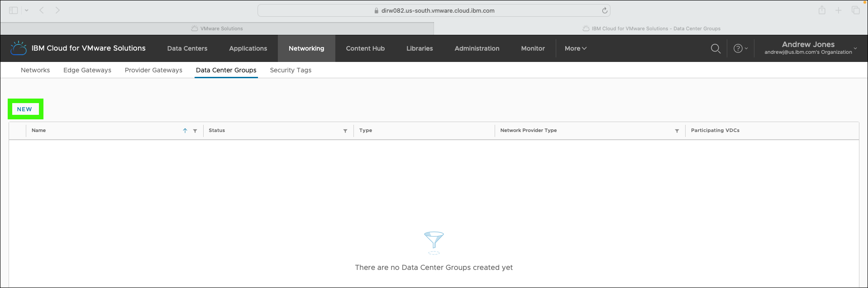Viewport: 868px width, 288px height.
Task: Click the browser address bar
Action: [x=434, y=10]
